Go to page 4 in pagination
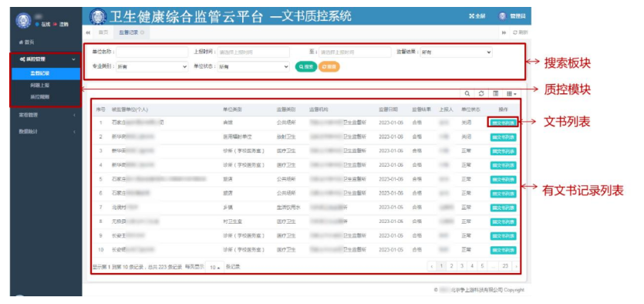This screenshot has height=304, width=644. [472, 266]
